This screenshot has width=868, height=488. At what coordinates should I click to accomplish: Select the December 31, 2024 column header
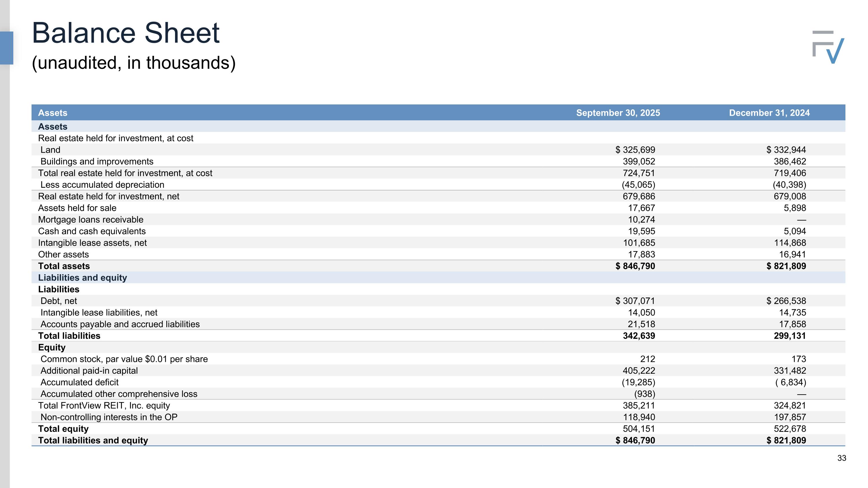click(769, 113)
